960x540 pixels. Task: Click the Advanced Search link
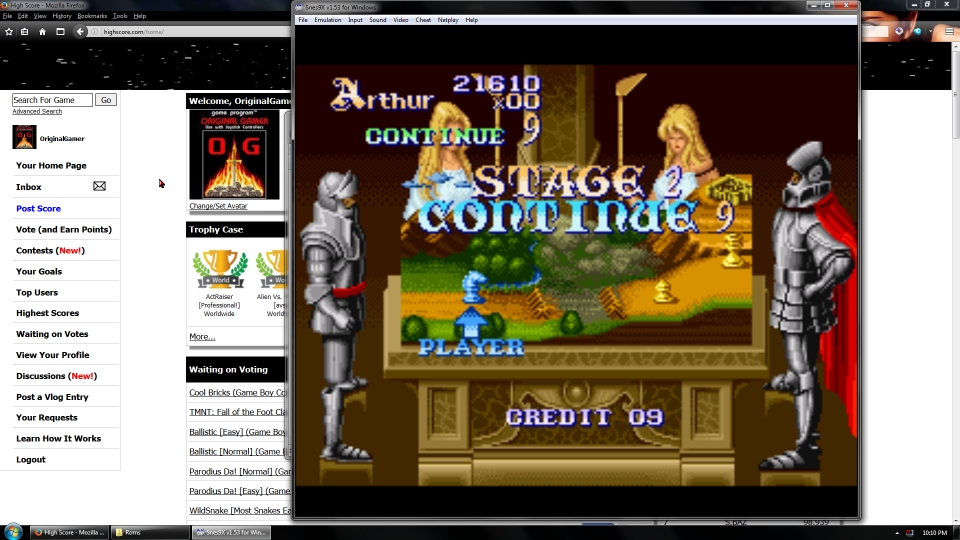pos(37,112)
